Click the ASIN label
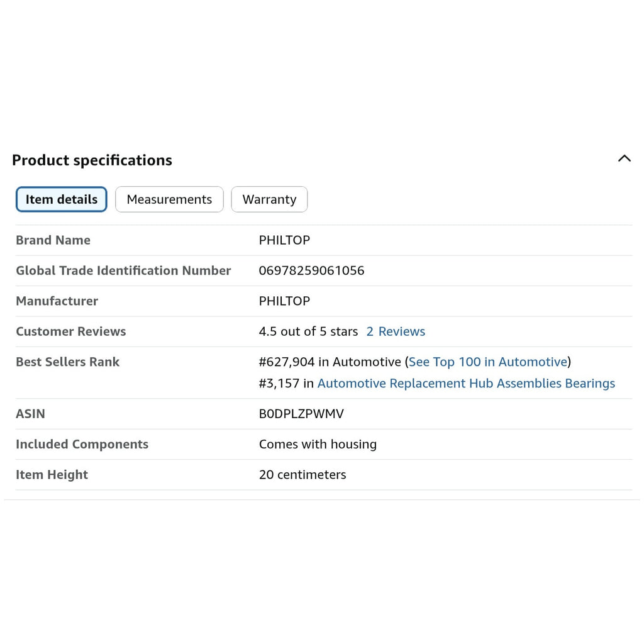The width and height of the screenshot is (644, 644). click(x=30, y=414)
